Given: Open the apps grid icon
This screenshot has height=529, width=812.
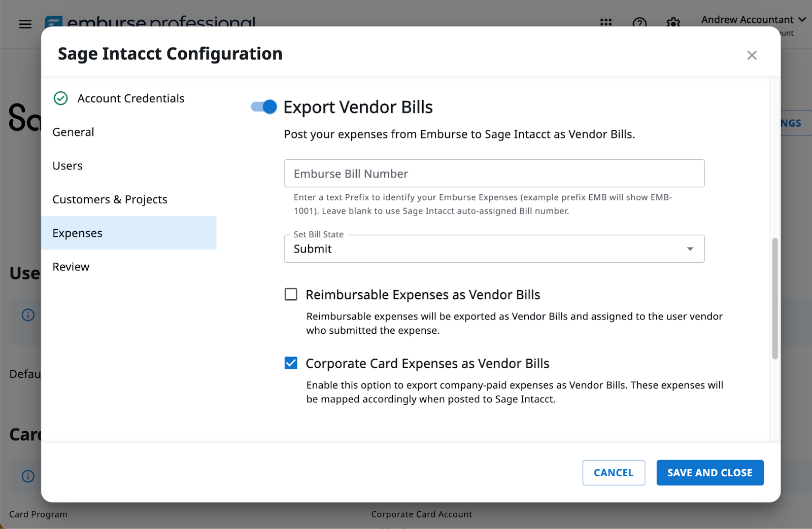Looking at the screenshot, I should coord(605,22).
